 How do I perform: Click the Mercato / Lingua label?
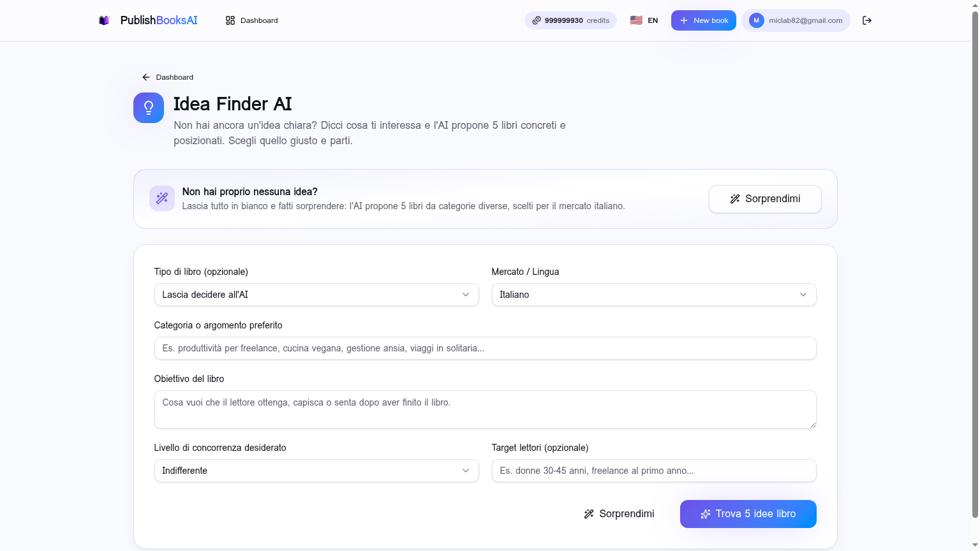526,272
